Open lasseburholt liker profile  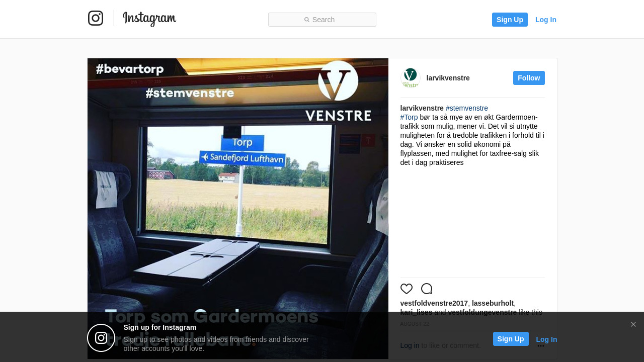pos(493,303)
